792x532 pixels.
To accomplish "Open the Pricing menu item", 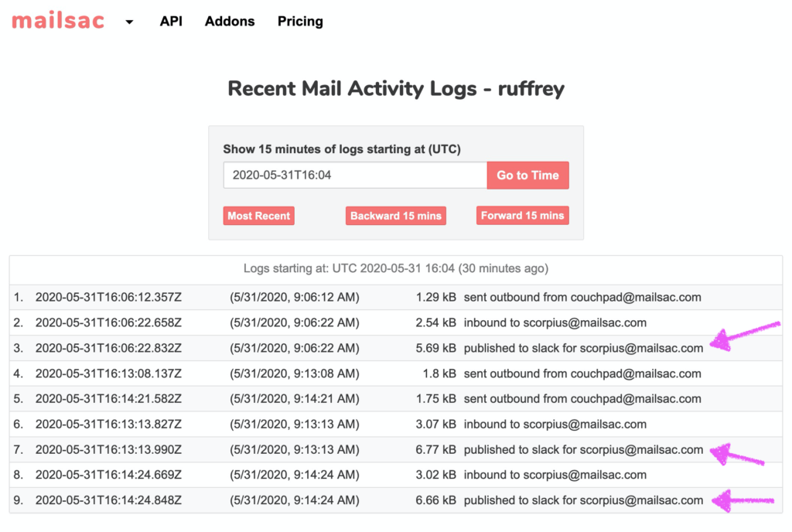I will pos(300,21).
